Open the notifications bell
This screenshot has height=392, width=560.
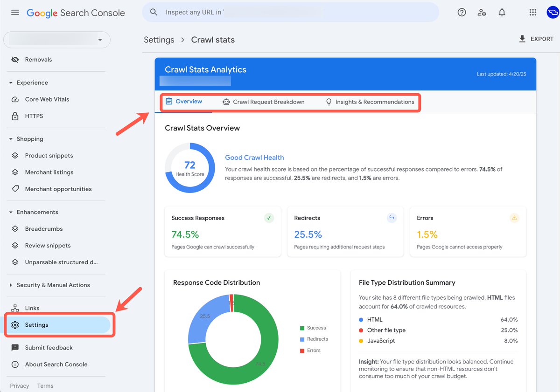click(502, 13)
